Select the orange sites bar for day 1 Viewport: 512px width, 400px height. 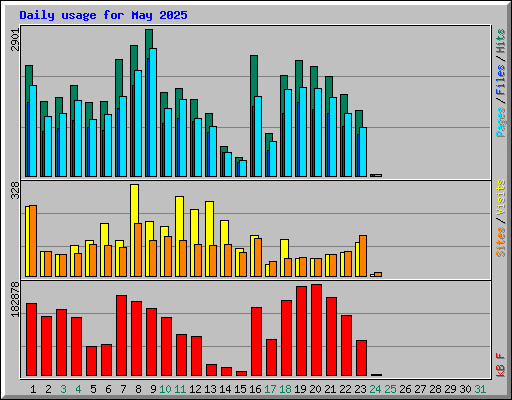(33, 241)
